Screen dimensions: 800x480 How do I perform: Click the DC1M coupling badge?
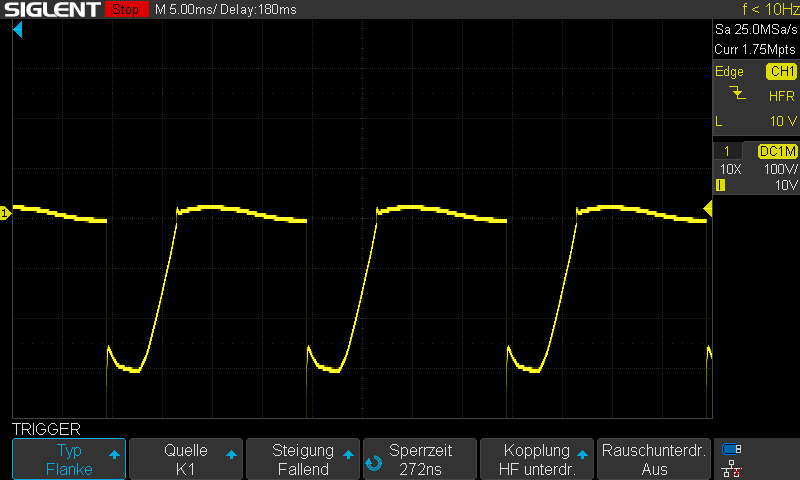(x=778, y=151)
